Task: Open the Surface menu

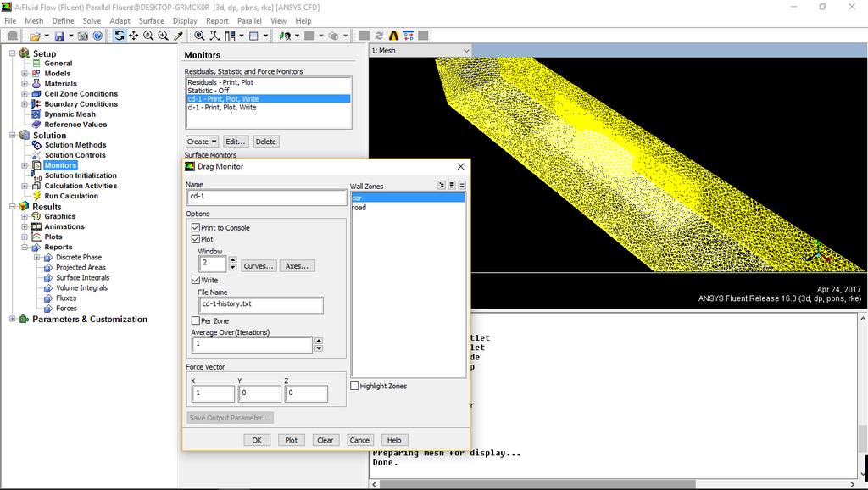Action: [x=151, y=21]
